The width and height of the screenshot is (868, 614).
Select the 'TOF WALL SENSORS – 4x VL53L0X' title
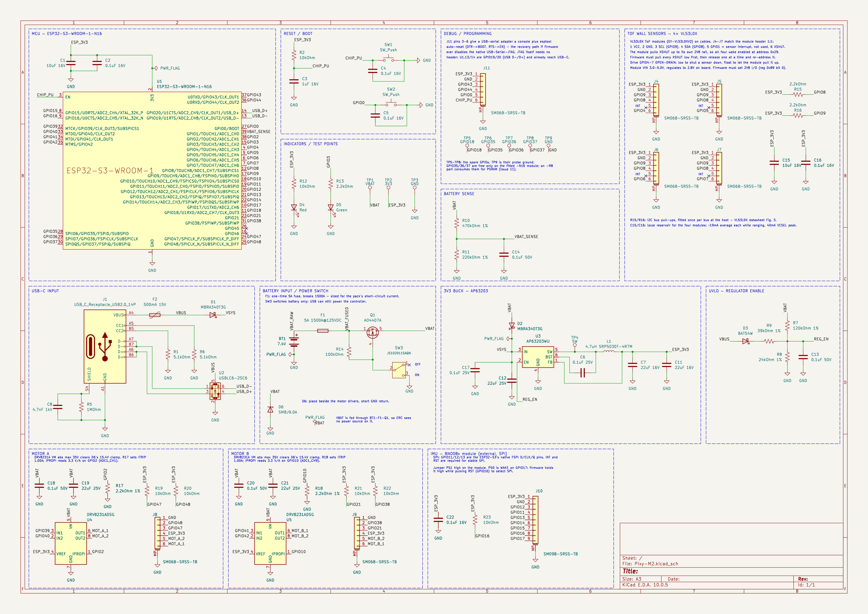[x=662, y=34]
